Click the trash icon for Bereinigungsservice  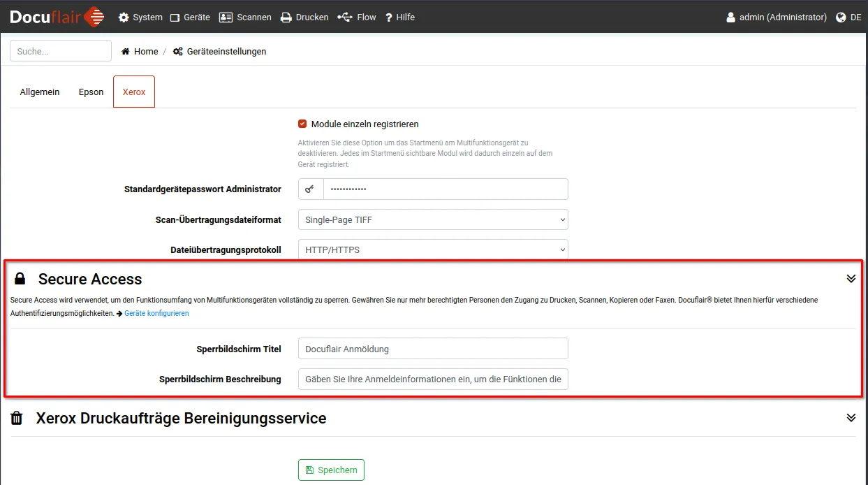point(17,419)
